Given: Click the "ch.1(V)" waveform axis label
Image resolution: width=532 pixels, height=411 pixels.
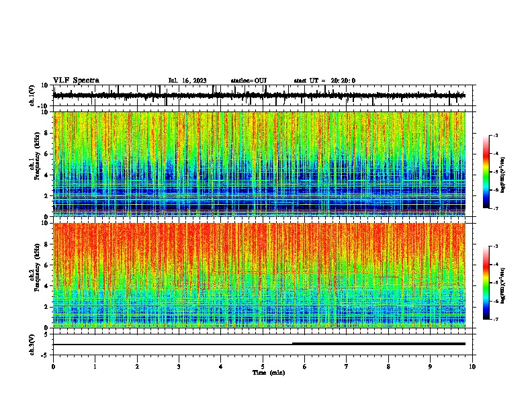Looking at the screenshot, I should coord(32,95).
